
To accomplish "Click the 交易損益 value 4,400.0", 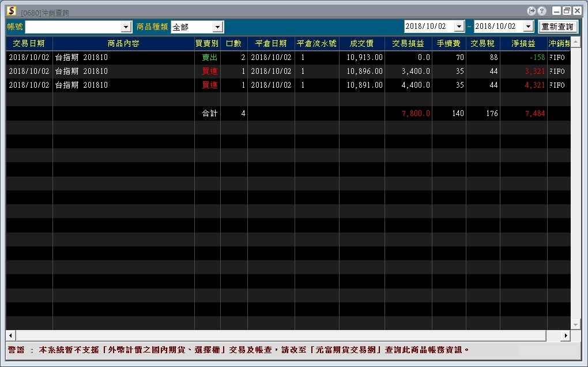I will (416, 85).
